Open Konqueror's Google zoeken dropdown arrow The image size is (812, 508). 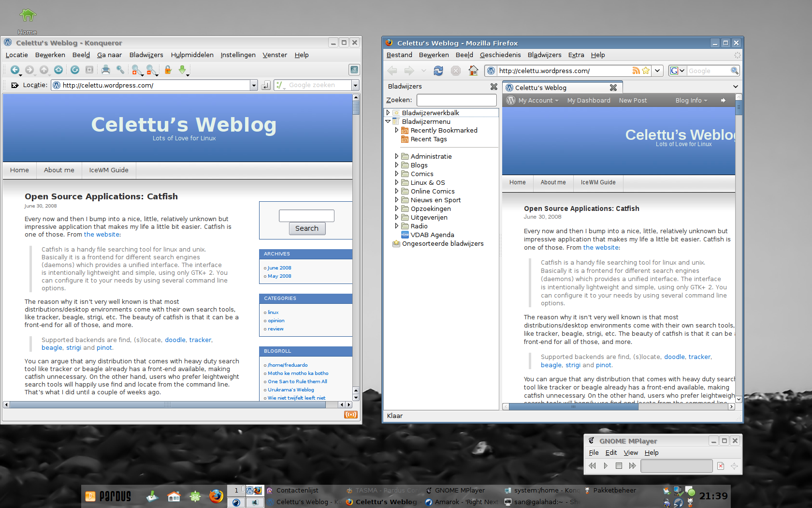[x=355, y=86]
